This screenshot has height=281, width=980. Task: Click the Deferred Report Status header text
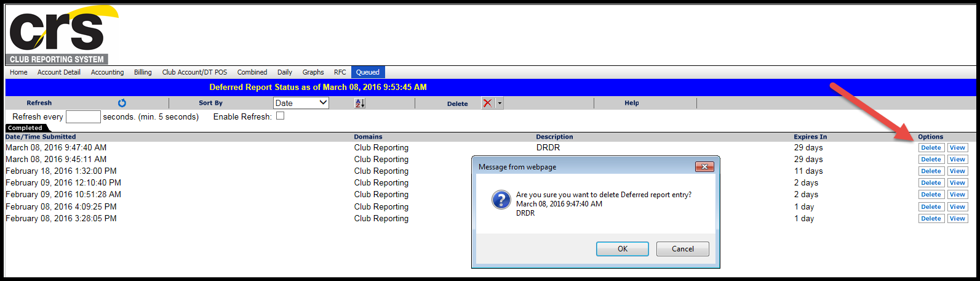coord(318,87)
